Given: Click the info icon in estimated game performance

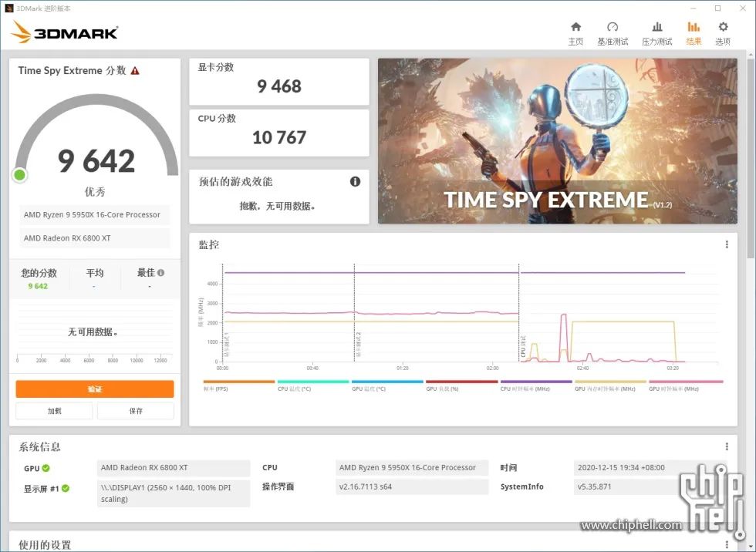Looking at the screenshot, I should (x=356, y=182).
